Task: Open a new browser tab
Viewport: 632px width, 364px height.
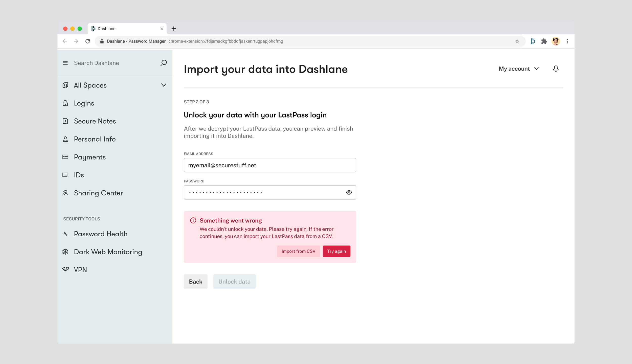Action: point(174,29)
